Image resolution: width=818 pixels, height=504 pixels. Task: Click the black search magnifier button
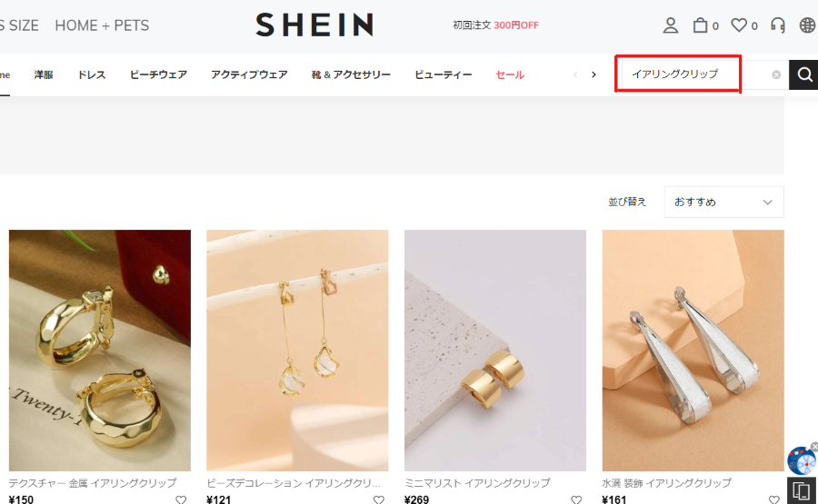[x=804, y=74]
